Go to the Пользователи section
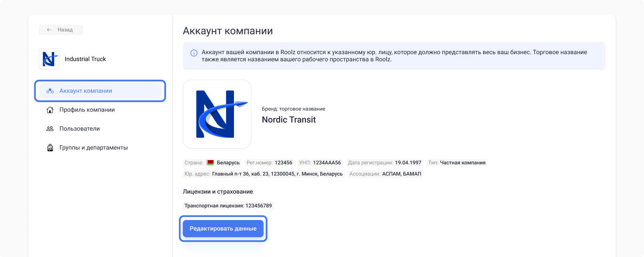The height and width of the screenshot is (257, 644). point(79,129)
